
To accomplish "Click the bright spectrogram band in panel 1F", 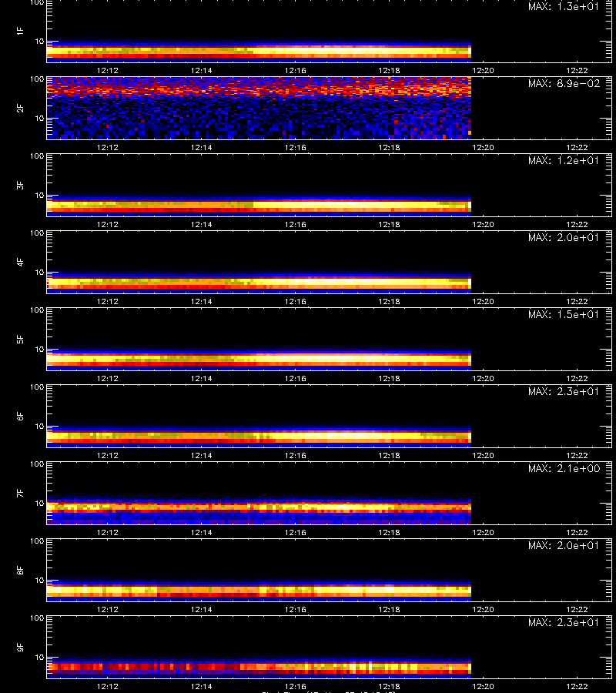I will [x=259, y=52].
